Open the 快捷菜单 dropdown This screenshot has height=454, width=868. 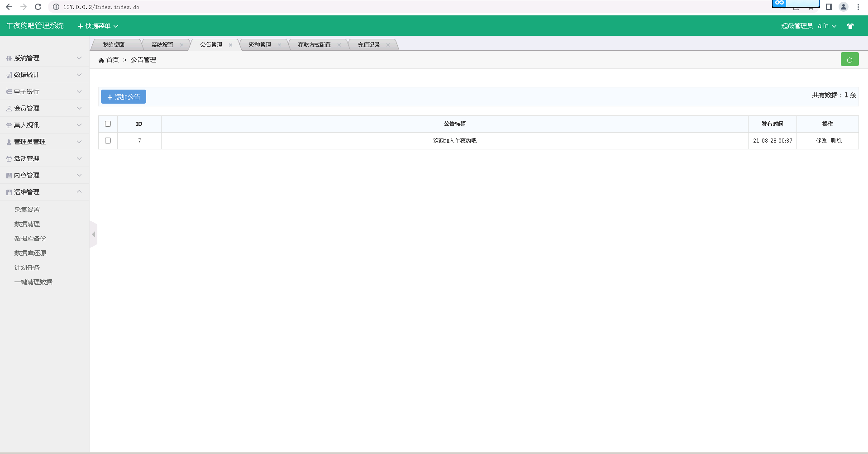pos(98,26)
